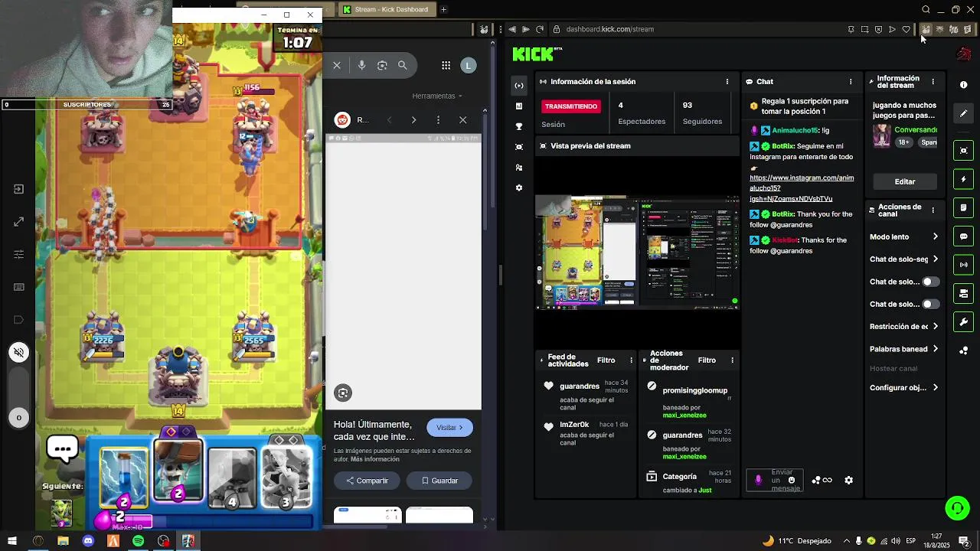Reload the Kick dashboard page
Screen dimensions: 980x551
[539, 29]
